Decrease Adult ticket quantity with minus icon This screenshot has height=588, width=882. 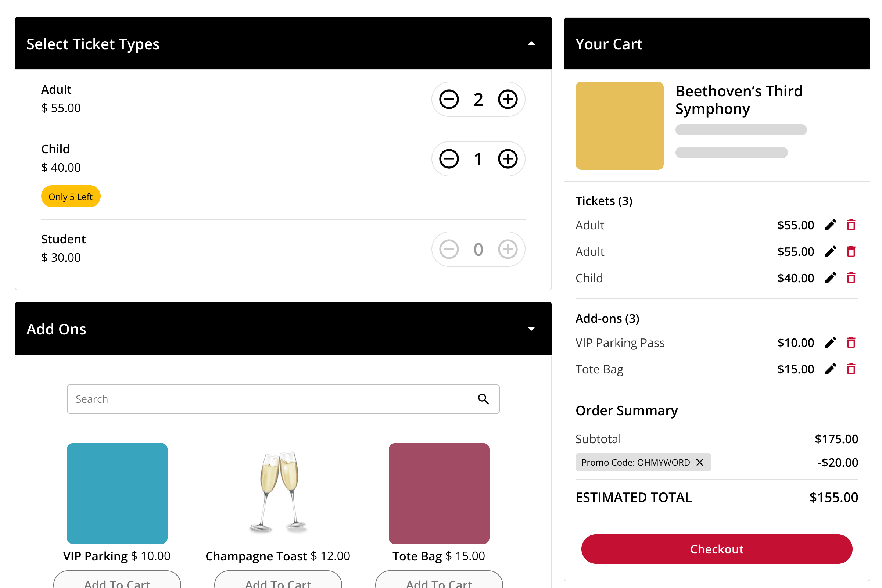pyautogui.click(x=449, y=99)
